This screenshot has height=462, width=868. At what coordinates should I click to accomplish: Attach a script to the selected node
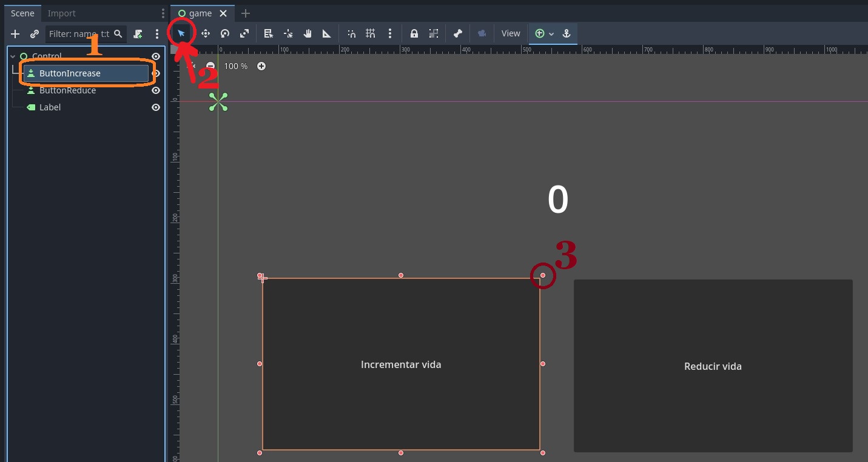coord(138,34)
